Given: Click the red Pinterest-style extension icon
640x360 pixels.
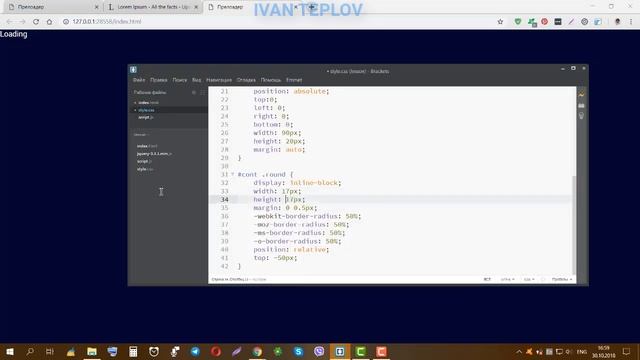Looking at the screenshot, I should pos(544,22).
